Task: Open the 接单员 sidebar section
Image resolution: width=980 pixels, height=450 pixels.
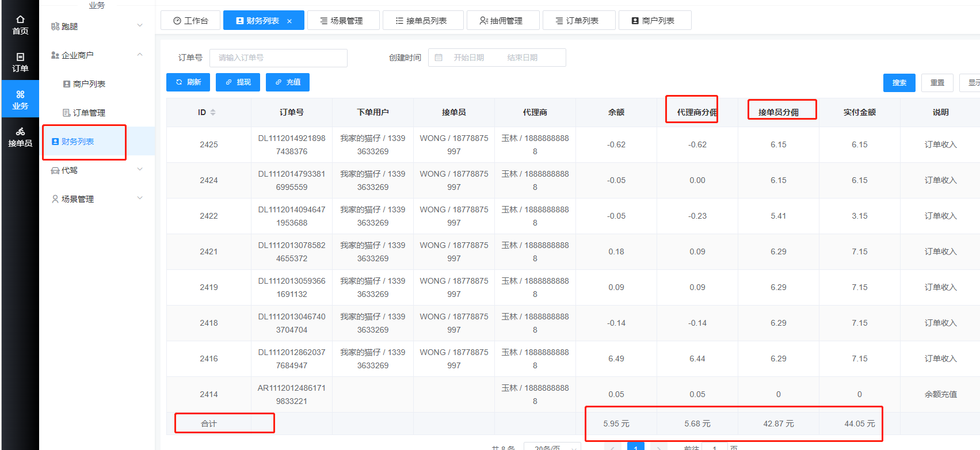Action: tap(20, 137)
